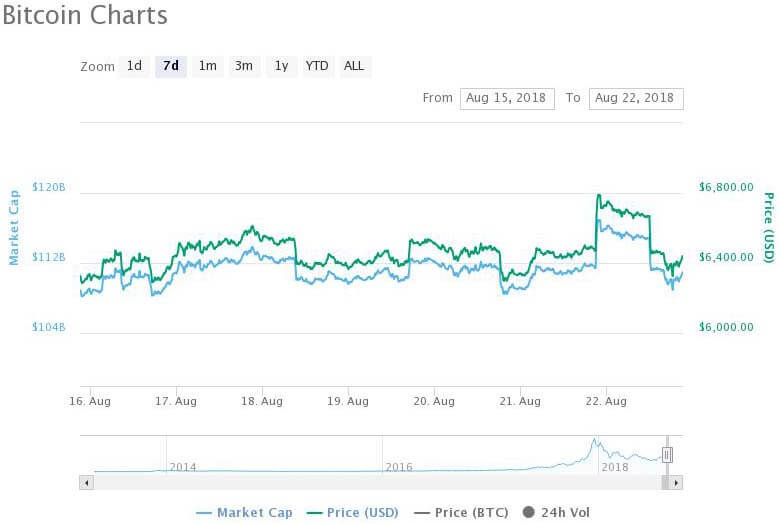Select the 7d zoom range
Viewport: 779px width, 524px height.
click(x=171, y=67)
